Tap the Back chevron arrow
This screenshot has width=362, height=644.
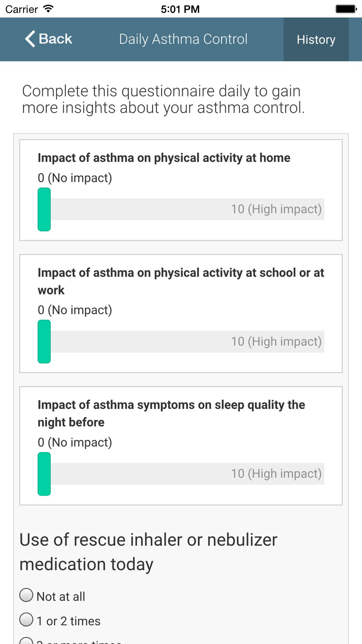tap(30, 39)
